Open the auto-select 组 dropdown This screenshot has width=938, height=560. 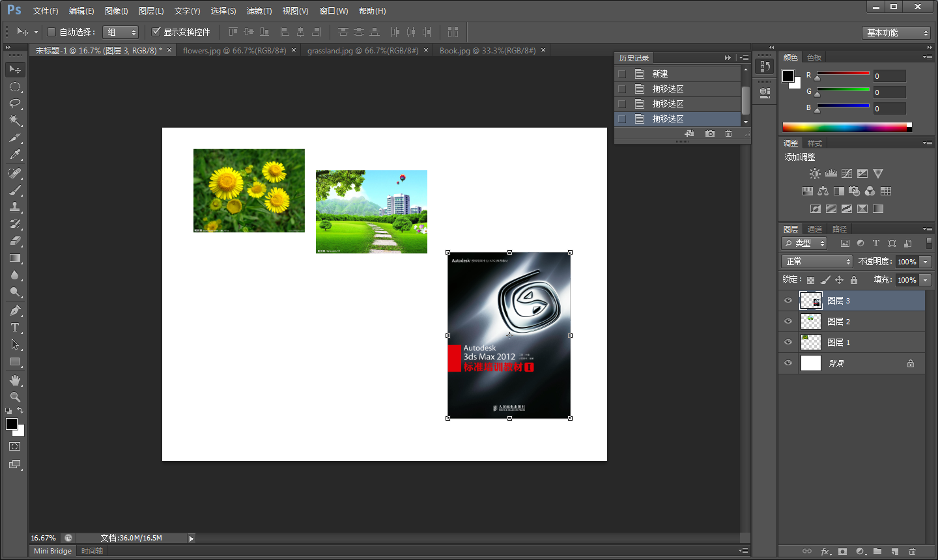tap(121, 32)
